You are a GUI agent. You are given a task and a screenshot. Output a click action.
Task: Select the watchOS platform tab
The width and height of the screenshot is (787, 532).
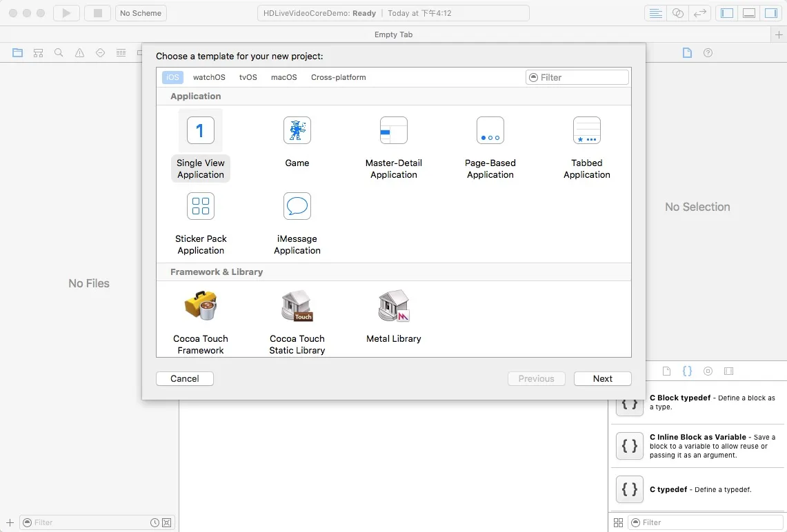209,77
